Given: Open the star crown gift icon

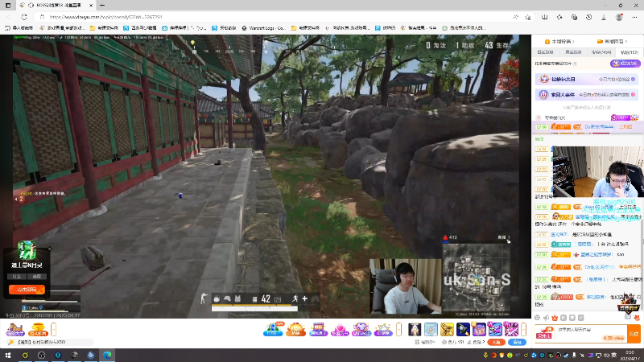Looking at the screenshot, I should (x=383, y=329).
